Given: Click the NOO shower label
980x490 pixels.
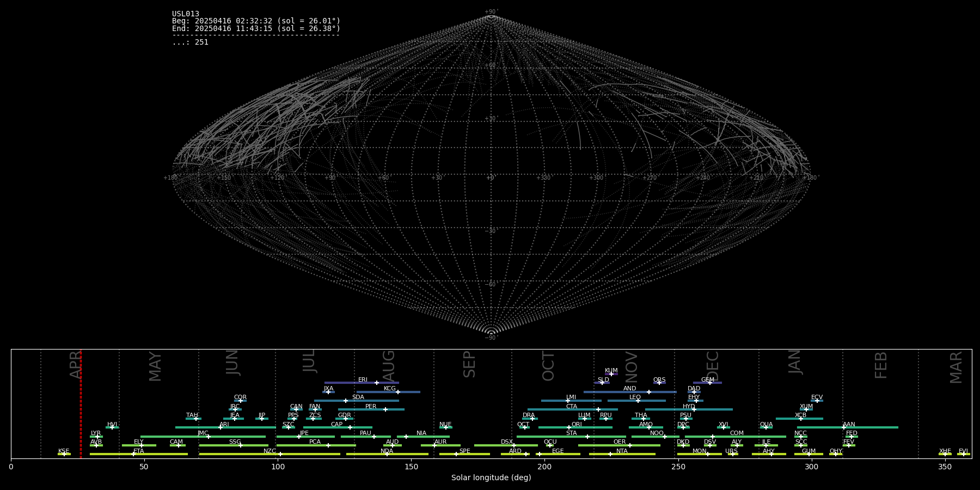Looking at the screenshot, I should coord(657,433).
